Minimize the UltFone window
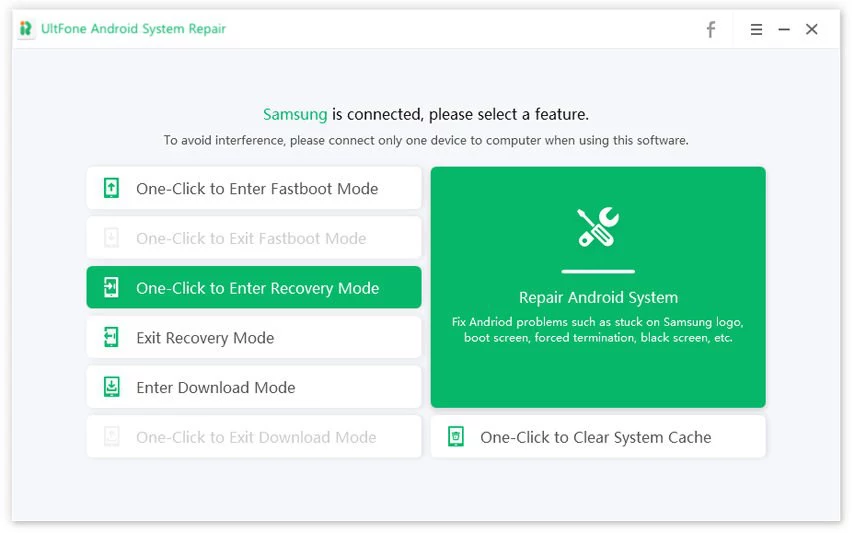Viewport: 855px width, 533px height. [x=784, y=30]
